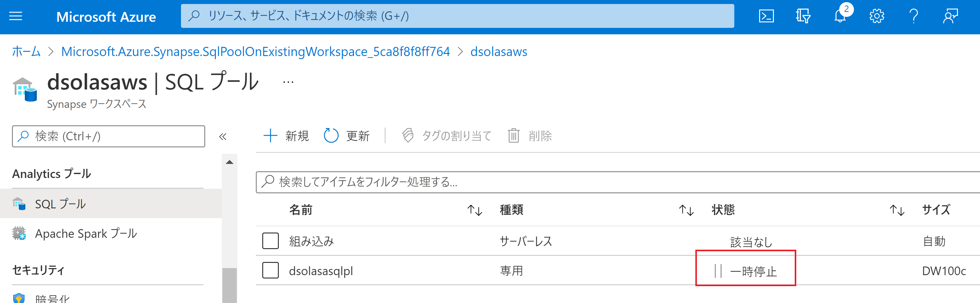The height and width of the screenshot is (303, 980).
Task: Open portal settings gear
Action: pos(877,16)
